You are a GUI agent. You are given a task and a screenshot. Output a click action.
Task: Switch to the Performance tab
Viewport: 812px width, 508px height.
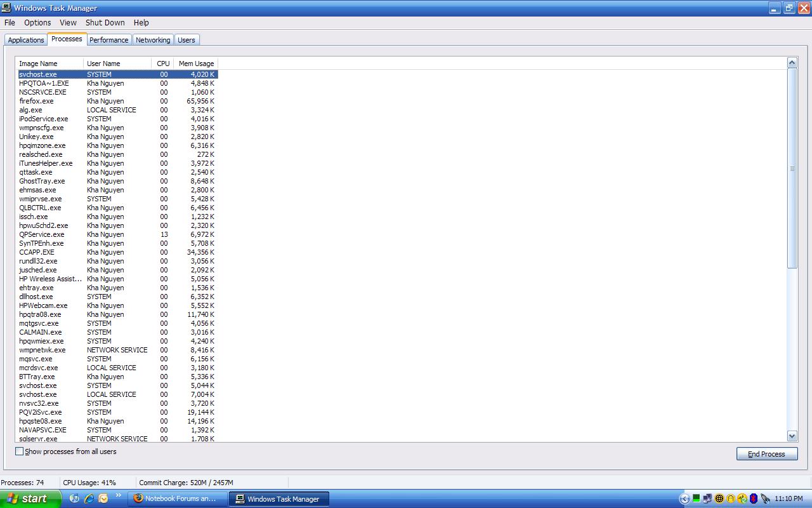point(108,40)
